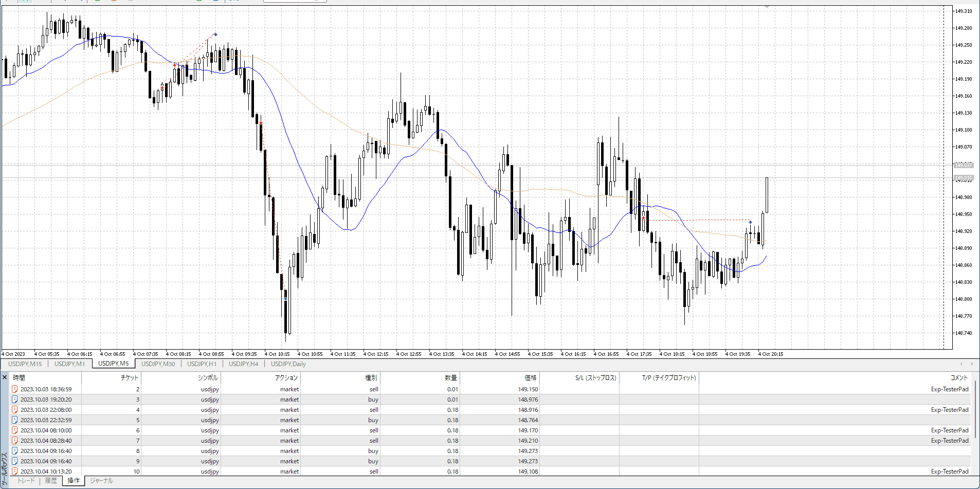Click the buy order icon for ticket 3
This screenshot has width=980, height=489.
coord(15,400)
